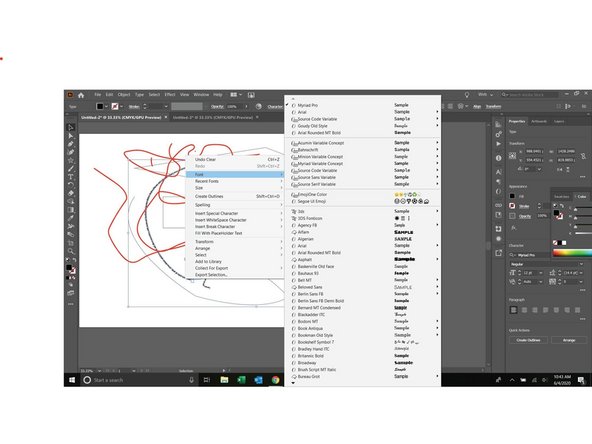The height and width of the screenshot is (444, 592).
Task: Switch to the Swatches tab
Action: 561,197
